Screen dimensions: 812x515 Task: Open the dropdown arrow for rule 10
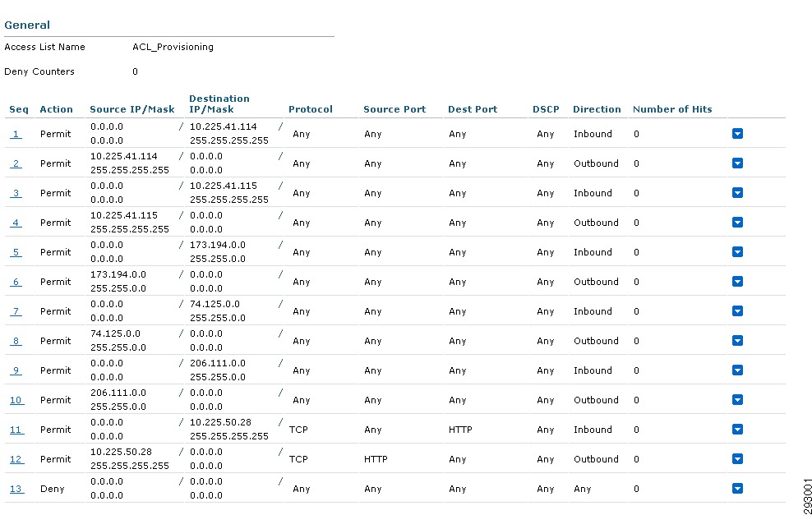pos(737,399)
